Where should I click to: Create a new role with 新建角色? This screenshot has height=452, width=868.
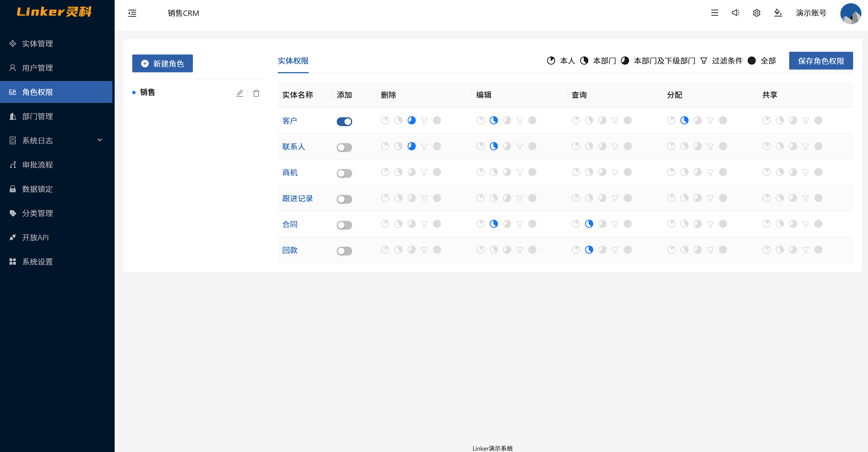[x=162, y=63]
